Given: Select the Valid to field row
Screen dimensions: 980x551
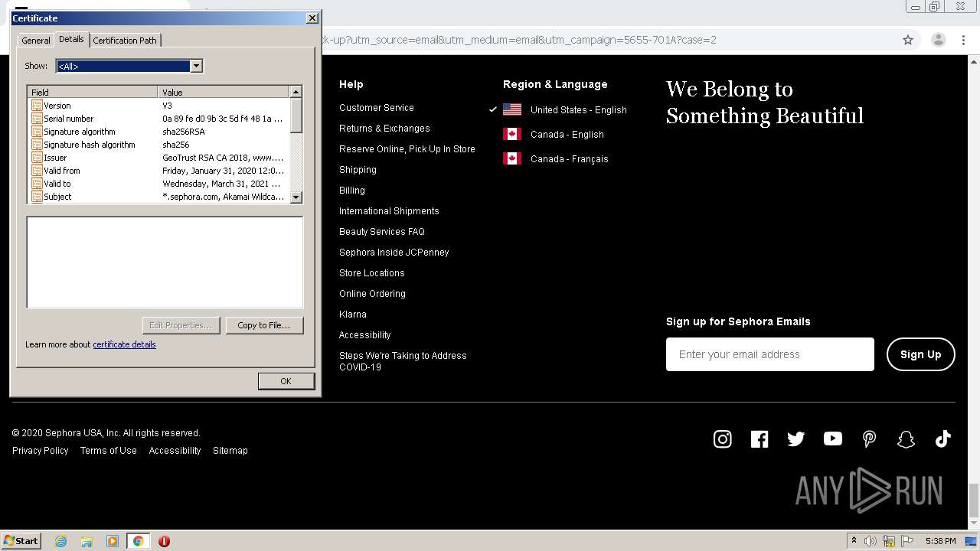Looking at the screenshot, I should (158, 184).
